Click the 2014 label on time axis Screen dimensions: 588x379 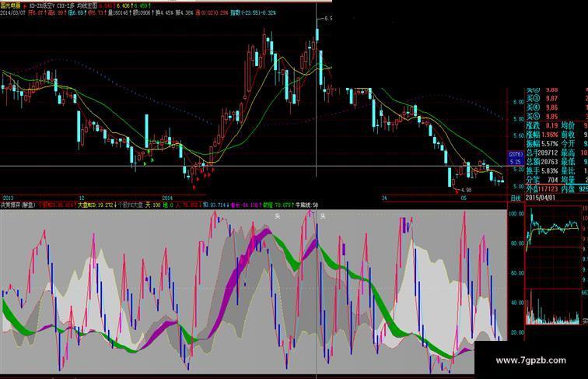[x=167, y=198]
